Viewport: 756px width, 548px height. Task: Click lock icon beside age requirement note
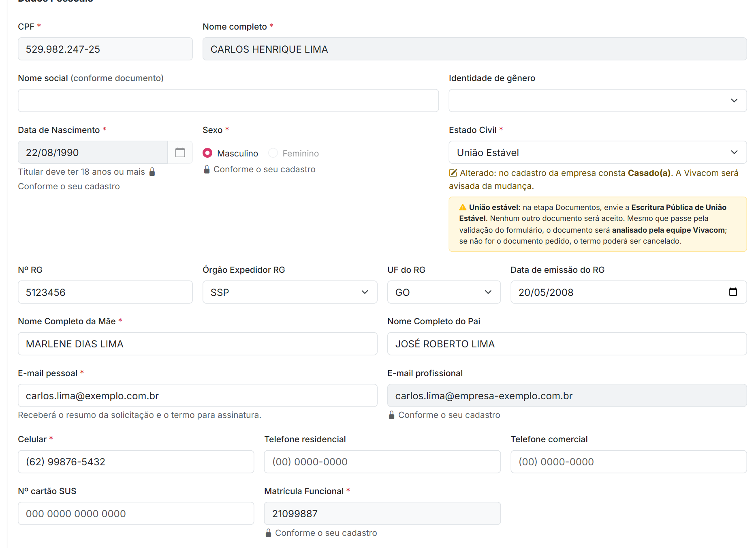tap(152, 172)
